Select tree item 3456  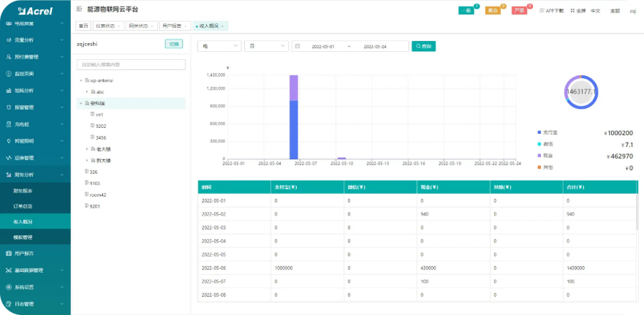click(101, 137)
